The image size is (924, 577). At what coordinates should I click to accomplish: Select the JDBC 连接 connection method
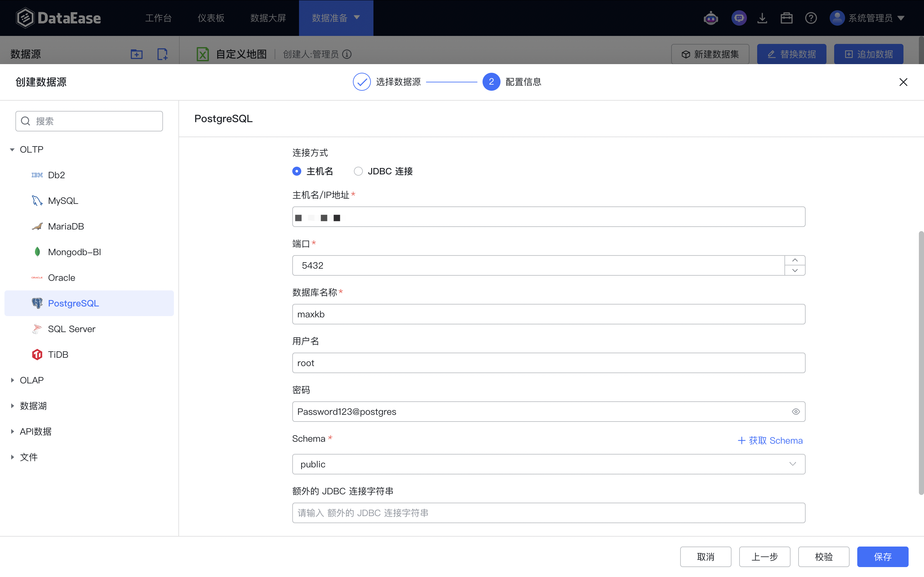(x=358, y=171)
